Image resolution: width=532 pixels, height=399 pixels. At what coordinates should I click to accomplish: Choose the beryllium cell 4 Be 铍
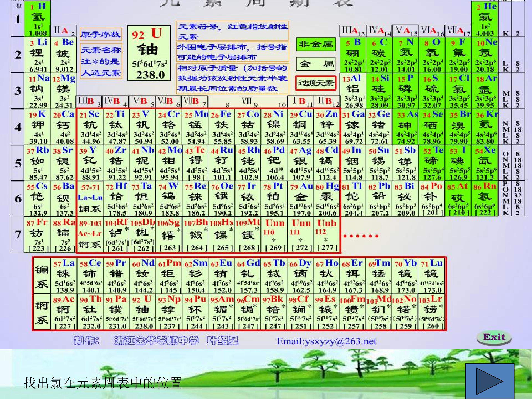pyautogui.click(x=64, y=55)
